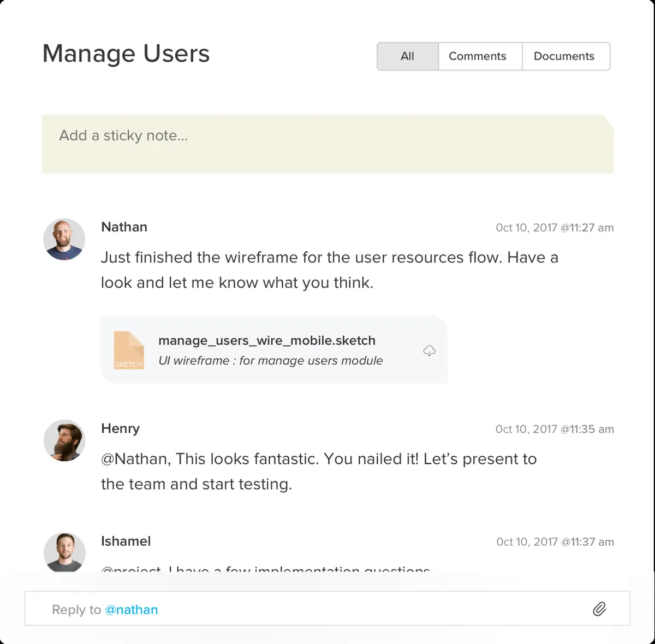Click Ishamel's profile avatar
Screen dimensions: 655x644
64,552
